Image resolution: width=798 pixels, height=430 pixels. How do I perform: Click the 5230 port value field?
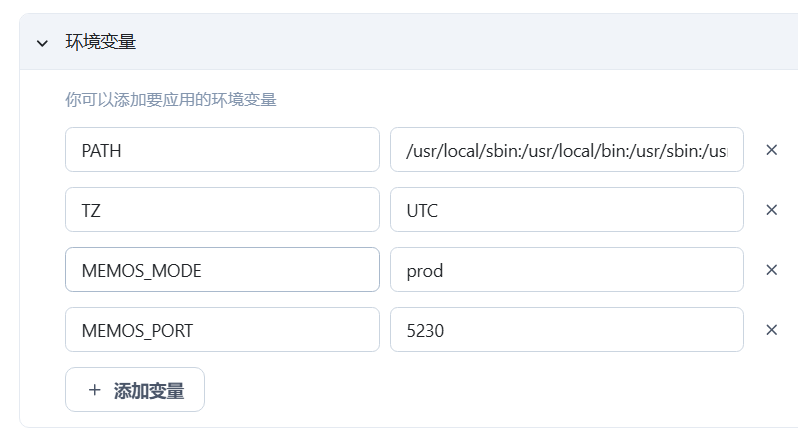pos(566,330)
